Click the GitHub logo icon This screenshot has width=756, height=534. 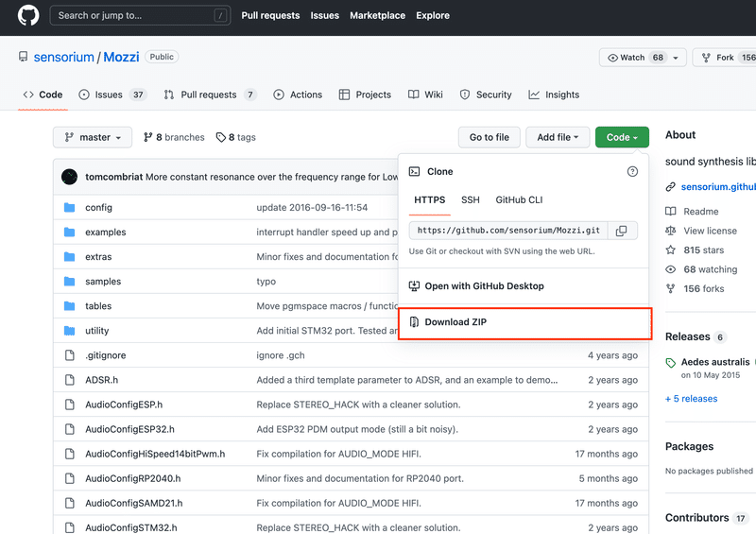(28, 16)
